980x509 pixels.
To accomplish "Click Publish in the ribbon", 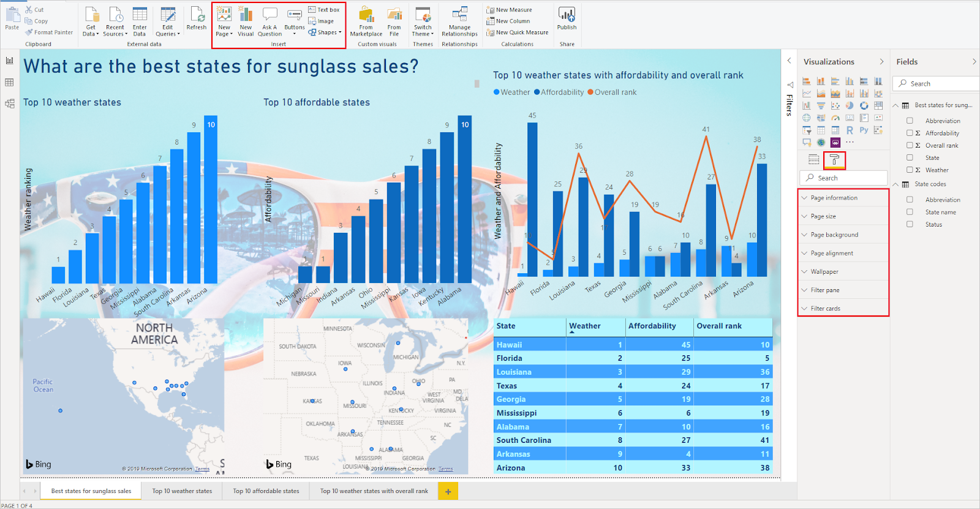I will [x=567, y=18].
